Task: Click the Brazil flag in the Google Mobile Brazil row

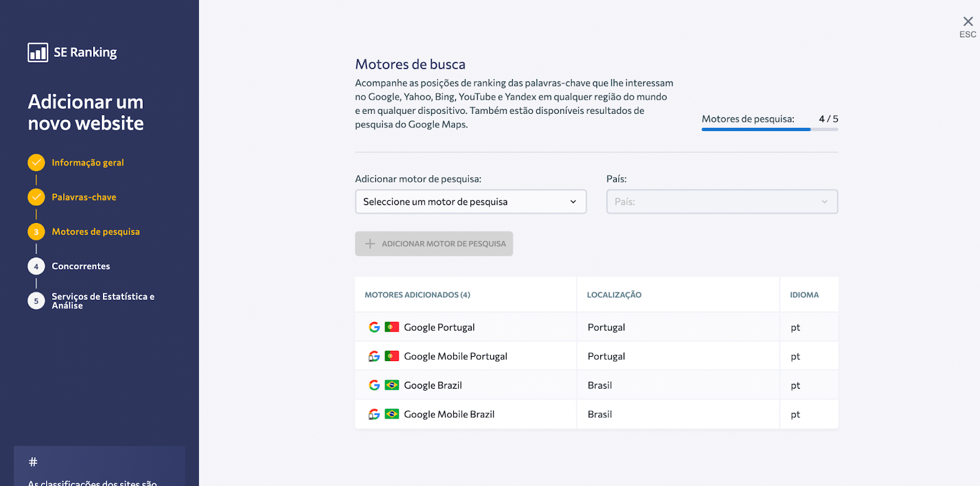Action: [x=392, y=414]
